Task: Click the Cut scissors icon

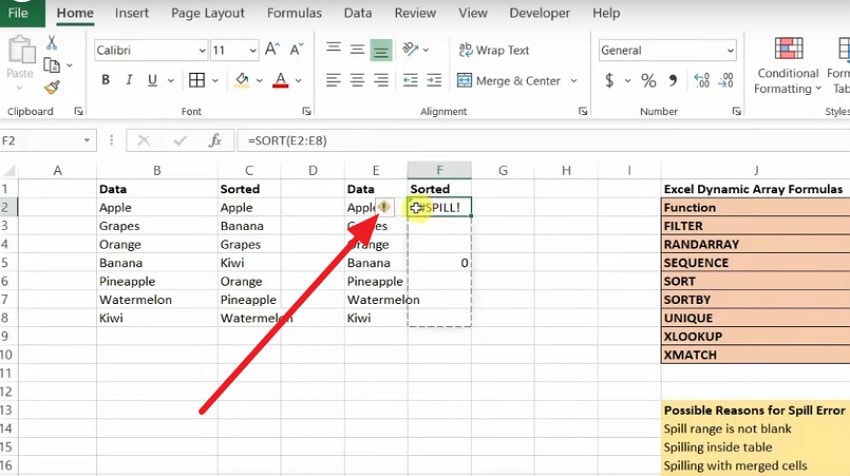Action: tap(51, 43)
